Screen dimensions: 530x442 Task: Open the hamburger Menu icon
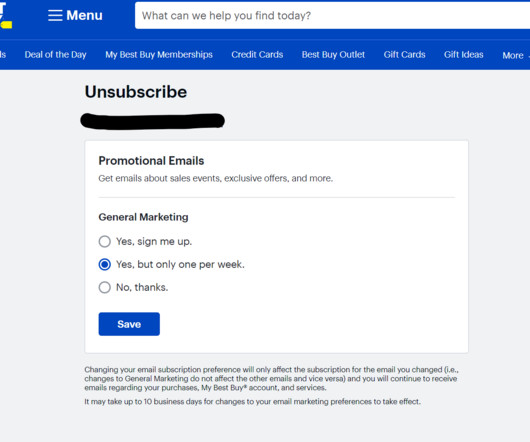pos(55,15)
